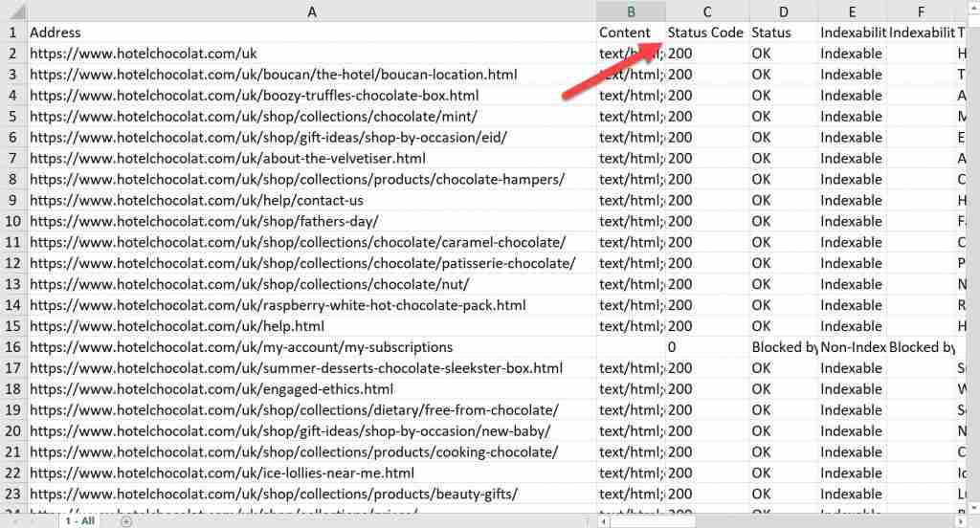Click 'Blocked by' cell in column D
The width and height of the screenshot is (980, 528).
click(x=783, y=347)
